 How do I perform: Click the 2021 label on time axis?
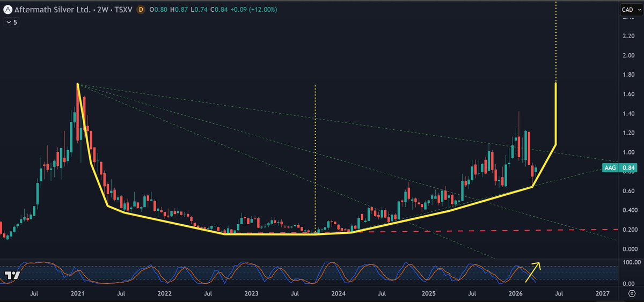pyautogui.click(x=77, y=294)
